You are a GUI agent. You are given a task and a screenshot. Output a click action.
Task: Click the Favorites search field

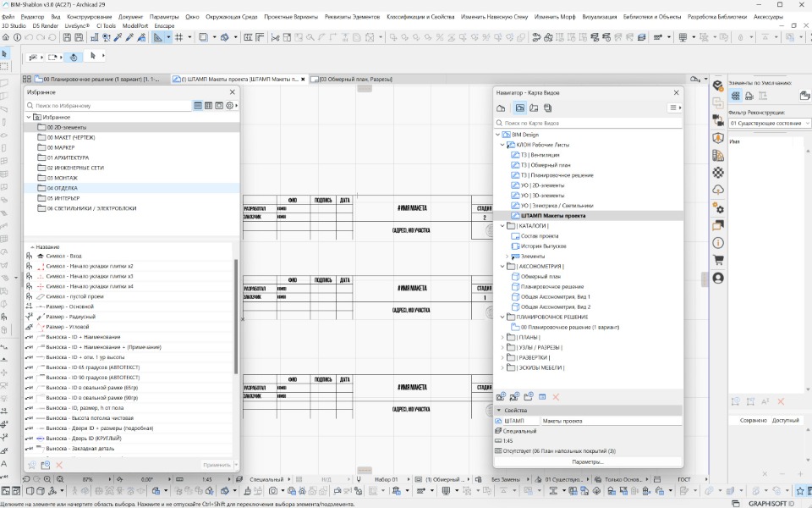(x=109, y=105)
